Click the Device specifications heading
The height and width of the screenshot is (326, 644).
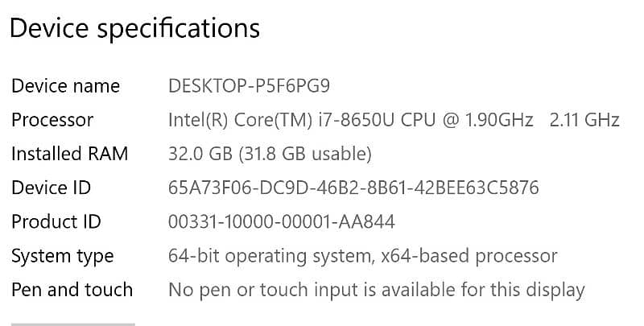tap(134, 29)
